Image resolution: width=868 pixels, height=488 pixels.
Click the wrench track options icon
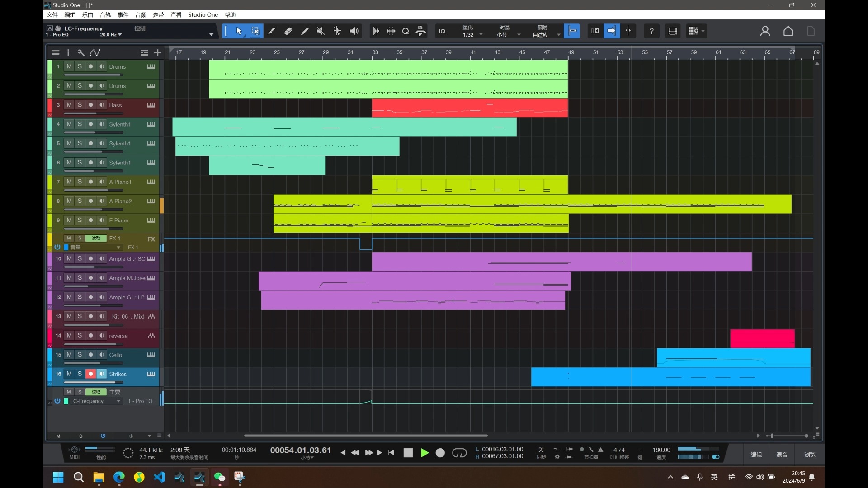(81, 53)
